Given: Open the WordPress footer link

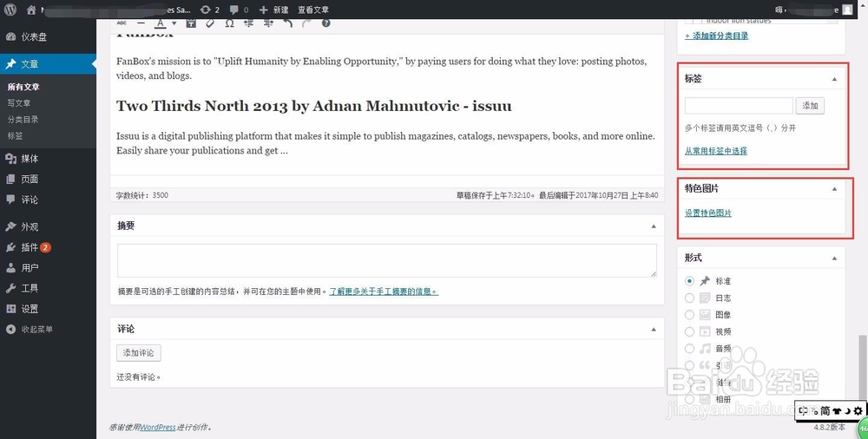Looking at the screenshot, I should click(x=158, y=428).
